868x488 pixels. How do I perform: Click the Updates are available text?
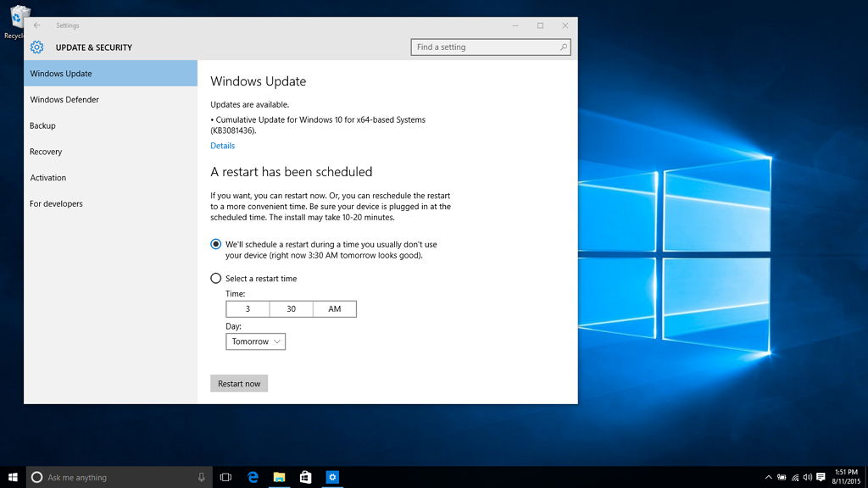point(250,104)
